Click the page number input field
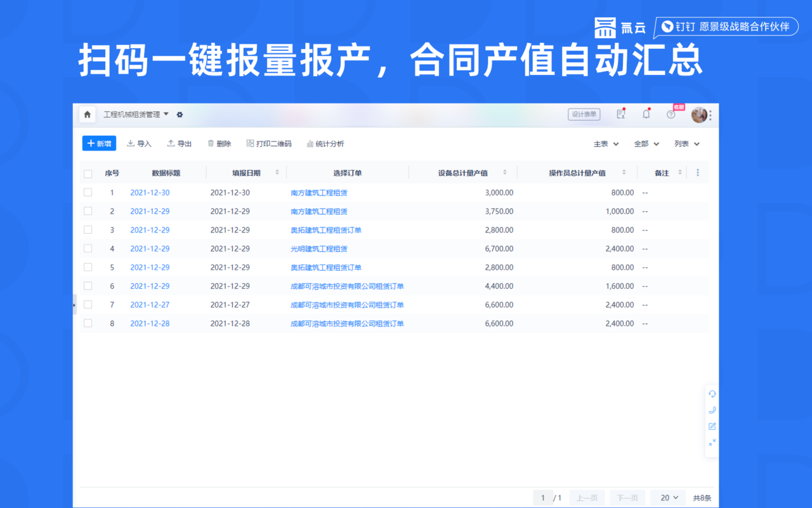The width and height of the screenshot is (812, 508). [542, 498]
